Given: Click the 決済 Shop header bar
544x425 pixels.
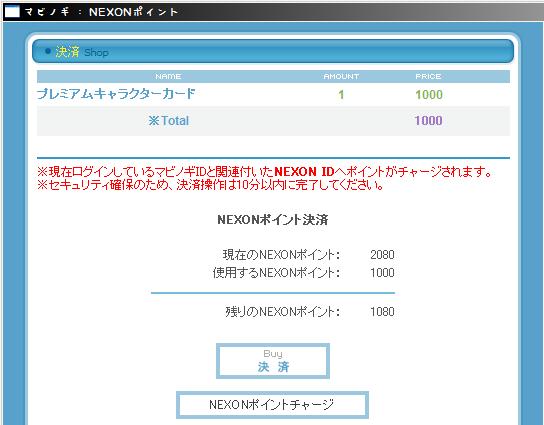Looking at the screenshot, I should pos(273,51).
